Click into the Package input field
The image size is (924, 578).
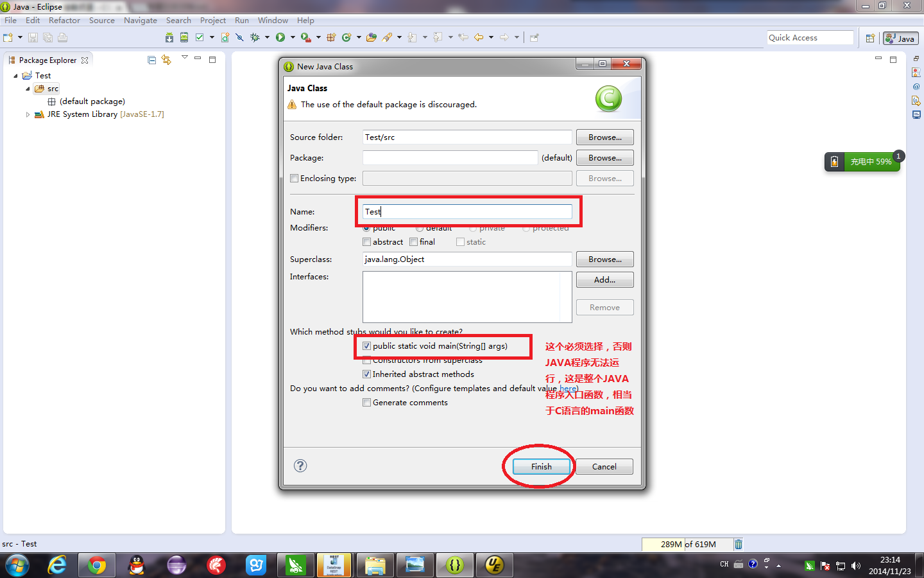pos(450,158)
